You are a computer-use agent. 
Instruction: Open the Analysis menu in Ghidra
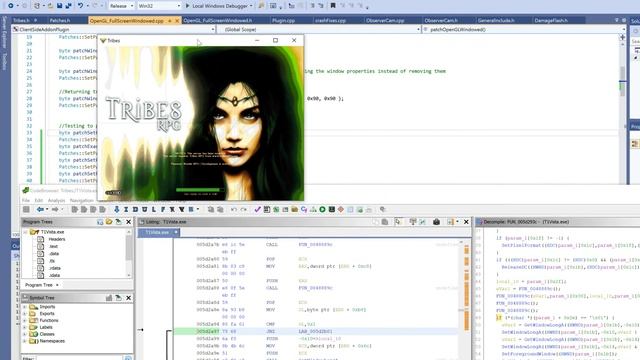pos(56,200)
